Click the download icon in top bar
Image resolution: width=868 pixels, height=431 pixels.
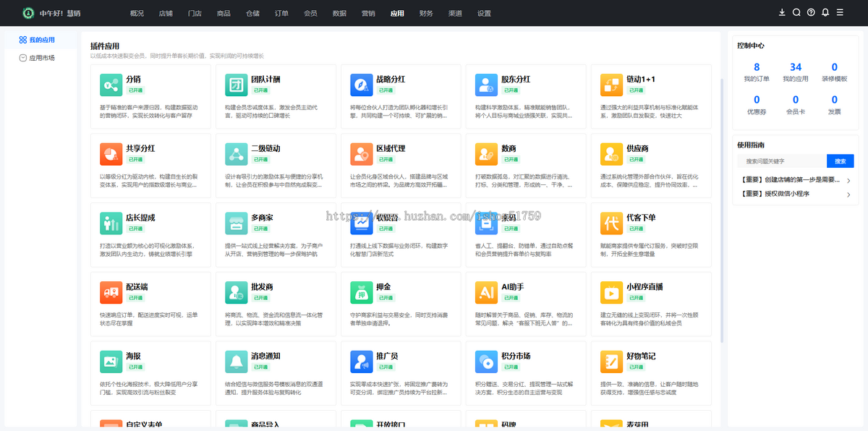tap(782, 12)
